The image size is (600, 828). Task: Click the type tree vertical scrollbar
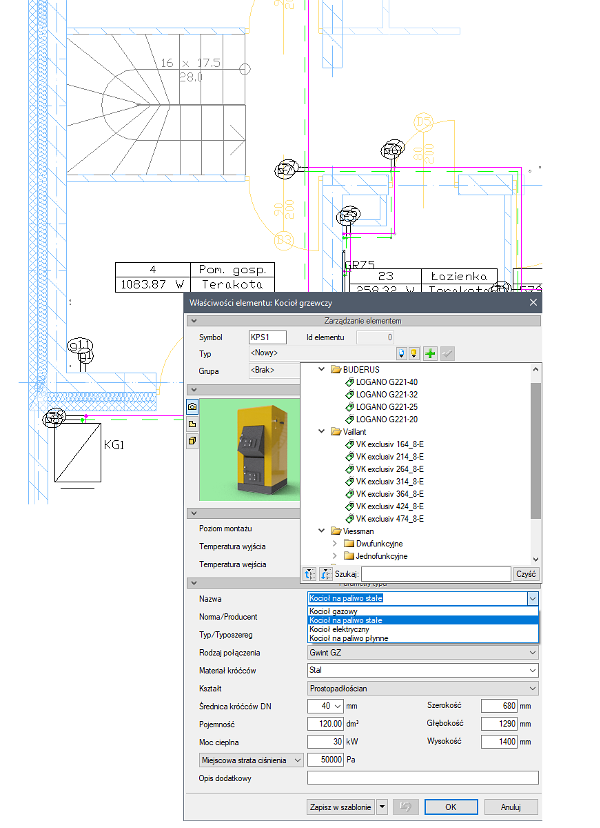pos(536,450)
